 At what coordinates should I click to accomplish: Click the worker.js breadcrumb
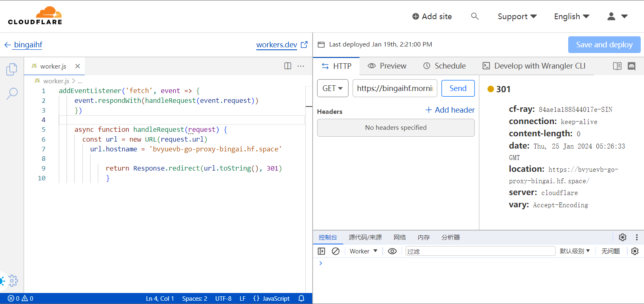click(x=56, y=81)
